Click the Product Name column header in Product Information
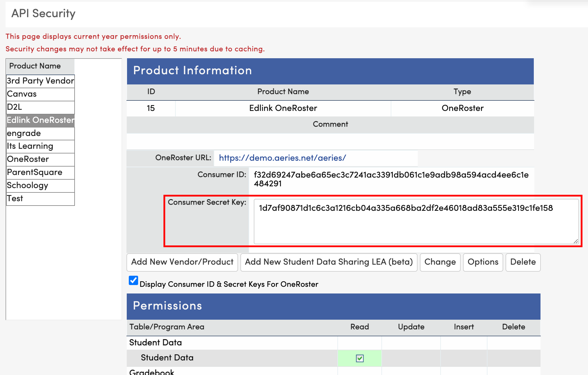The height and width of the screenshot is (375, 588). 283,92
